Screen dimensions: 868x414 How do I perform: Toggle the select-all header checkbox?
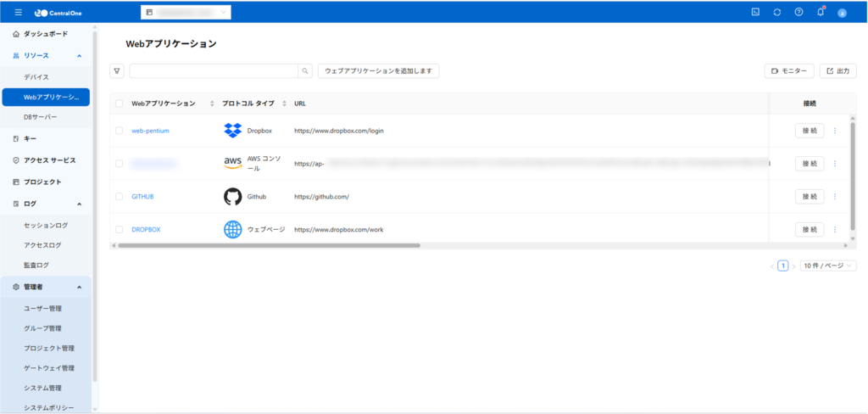120,103
